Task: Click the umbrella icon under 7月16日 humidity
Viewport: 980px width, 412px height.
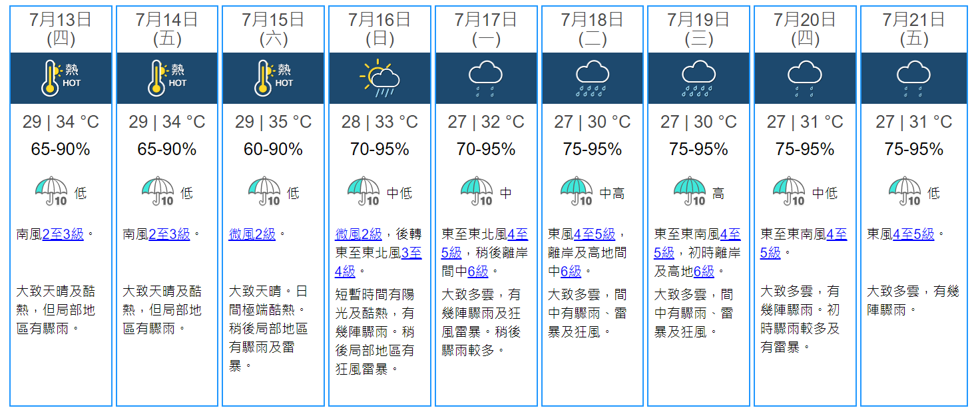Action: point(364,192)
